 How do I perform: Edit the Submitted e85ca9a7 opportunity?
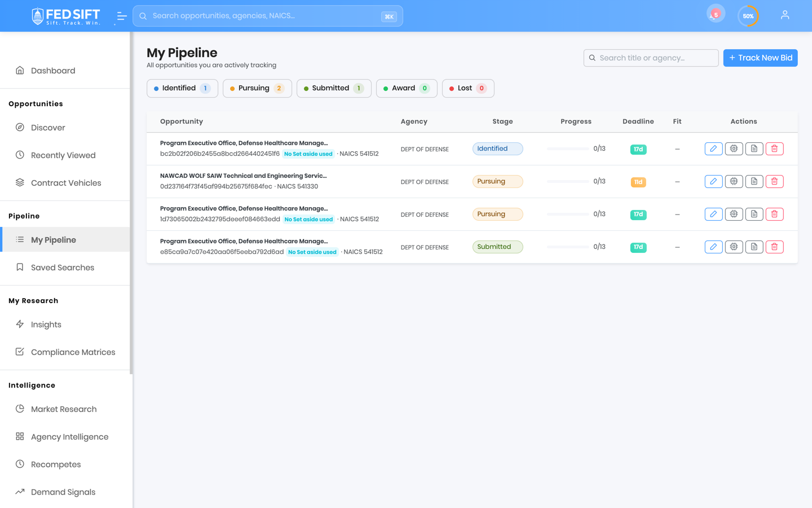point(713,247)
